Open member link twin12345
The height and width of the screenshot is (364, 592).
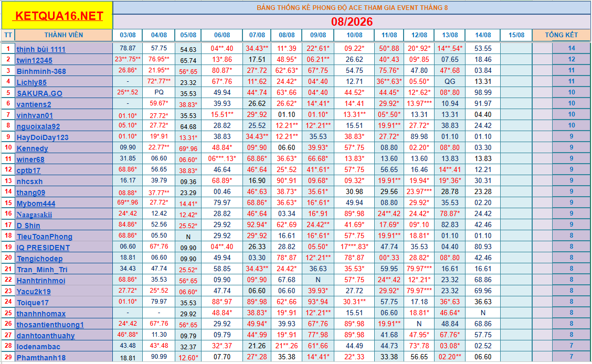[34, 60]
